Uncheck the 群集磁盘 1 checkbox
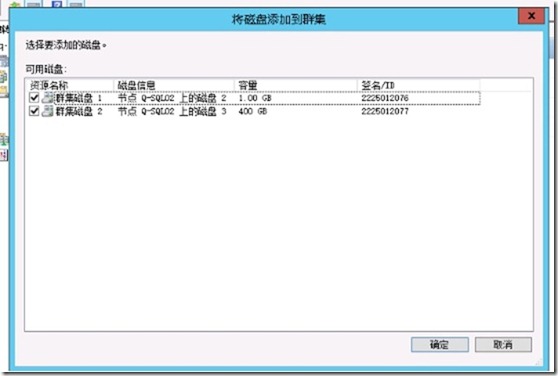The width and height of the screenshot is (558, 376). point(34,97)
